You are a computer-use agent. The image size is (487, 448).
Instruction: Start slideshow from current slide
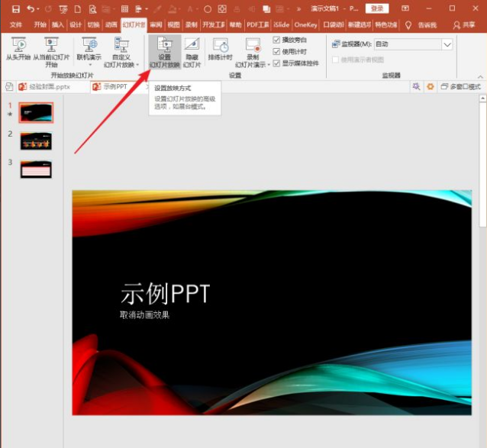(x=51, y=46)
